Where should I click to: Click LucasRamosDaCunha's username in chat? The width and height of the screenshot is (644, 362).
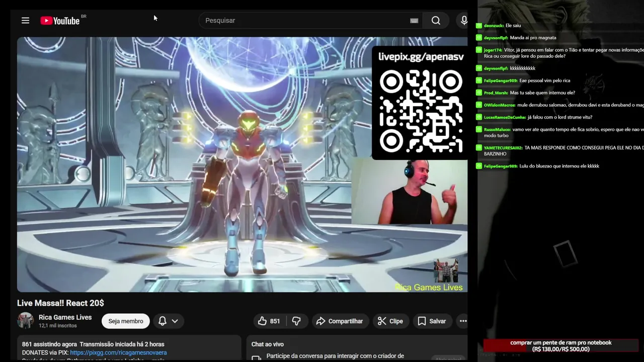pos(505,117)
